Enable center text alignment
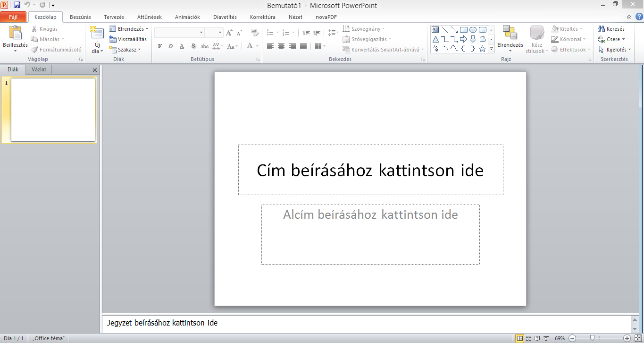This screenshot has height=343, width=644. (281, 46)
